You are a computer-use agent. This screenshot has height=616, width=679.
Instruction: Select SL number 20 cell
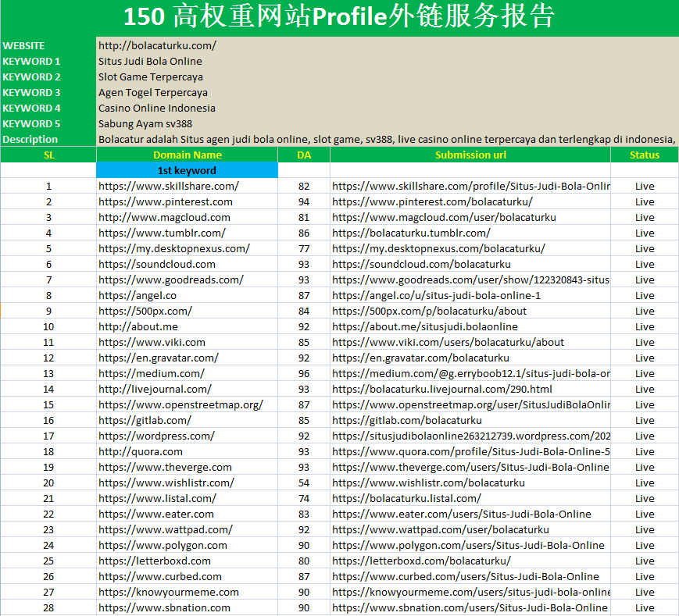[x=48, y=482]
